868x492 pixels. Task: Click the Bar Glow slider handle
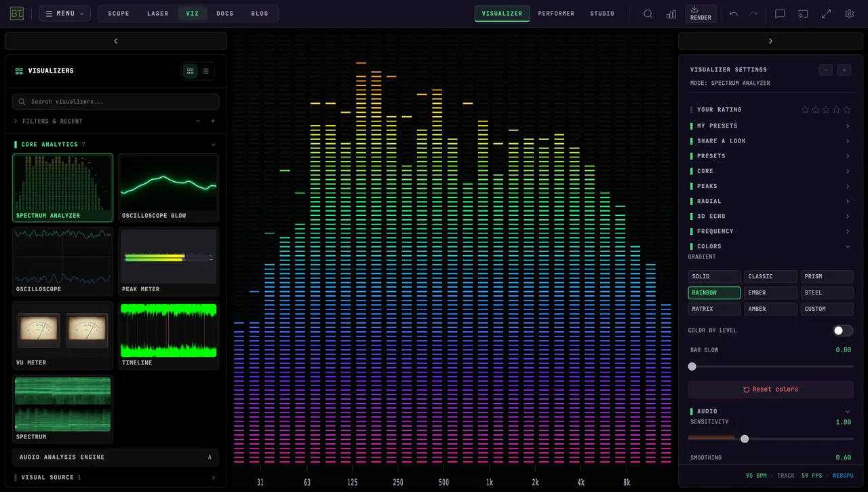pyautogui.click(x=692, y=366)
